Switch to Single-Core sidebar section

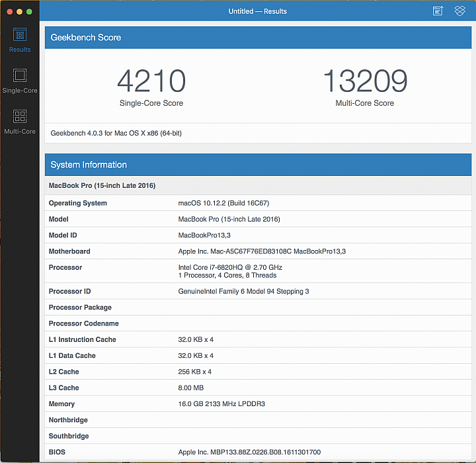click(20, 81)
